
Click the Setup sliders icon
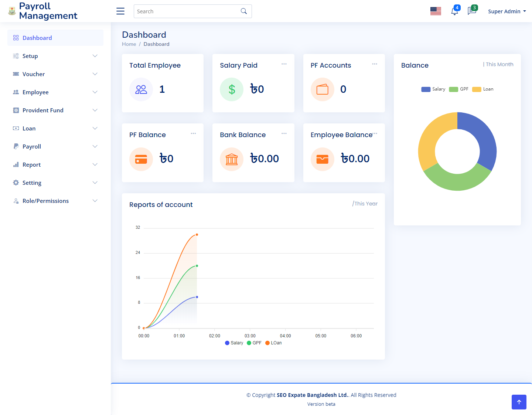tap(16, 56)
